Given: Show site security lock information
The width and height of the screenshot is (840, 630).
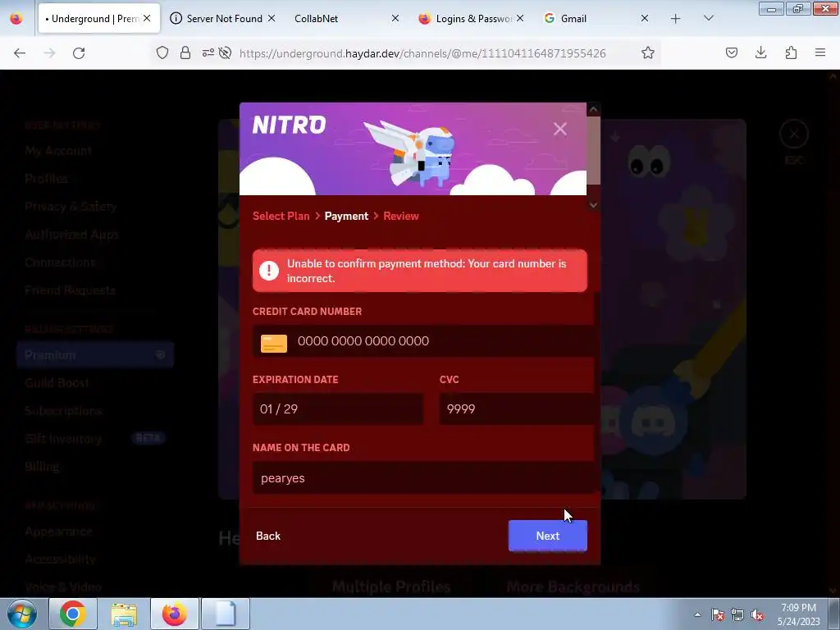Looking at the screenshot, I should 185,52.
